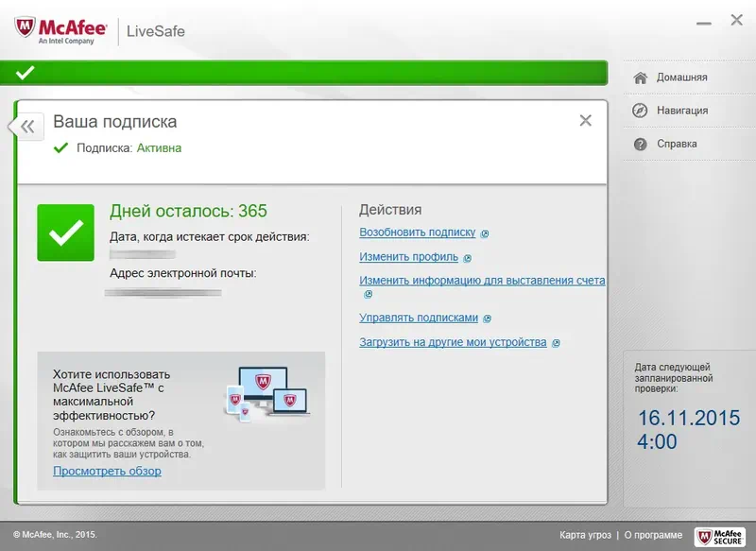Click the large green checkmark status icon
Image resolution: width=756 pixels, height=551 pixels.
[65, 232]
